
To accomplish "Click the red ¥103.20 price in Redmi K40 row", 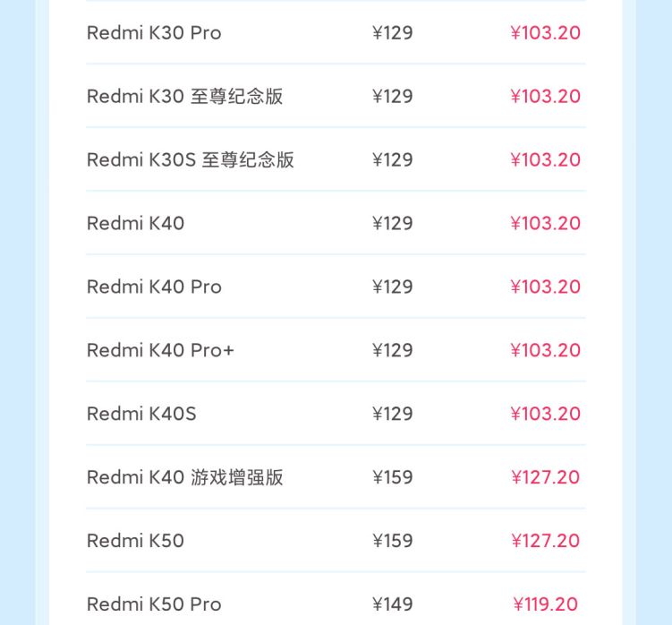I will pos(545,224).
